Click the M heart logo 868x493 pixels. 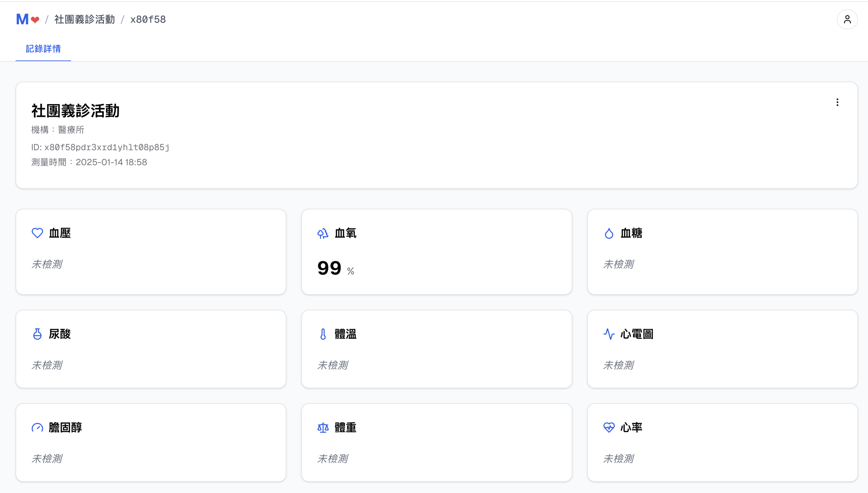tap(27, 19)
